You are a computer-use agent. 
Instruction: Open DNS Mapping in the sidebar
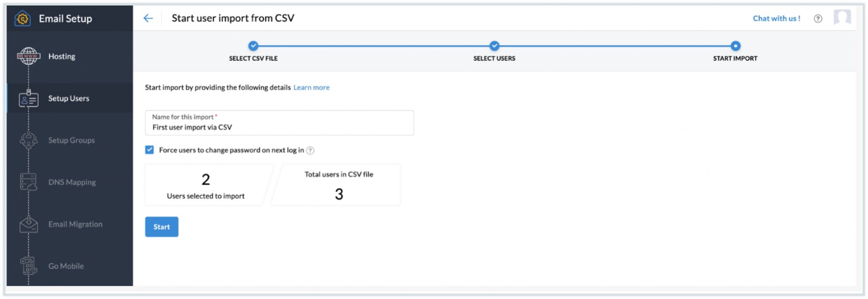pyautogui.click(x=72, y=182)
